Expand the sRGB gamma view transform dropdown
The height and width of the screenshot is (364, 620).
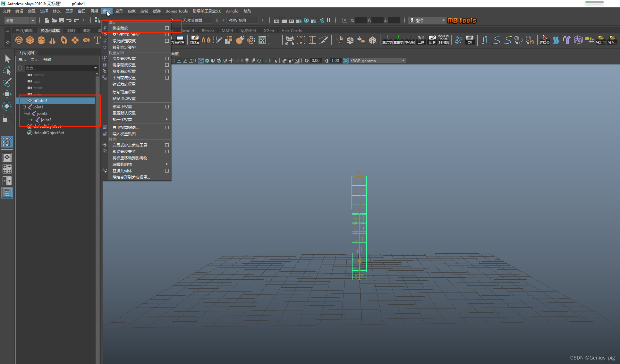coord(403,61)
